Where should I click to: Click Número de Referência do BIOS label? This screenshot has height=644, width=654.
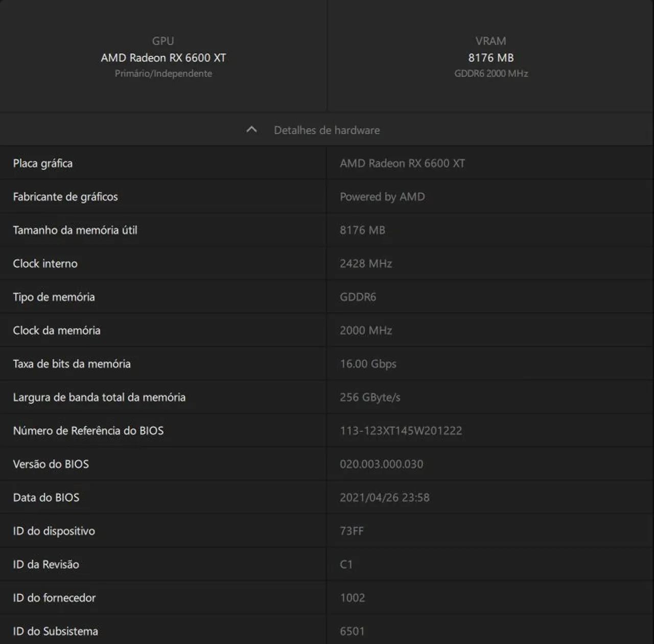[x=88, y=431]
